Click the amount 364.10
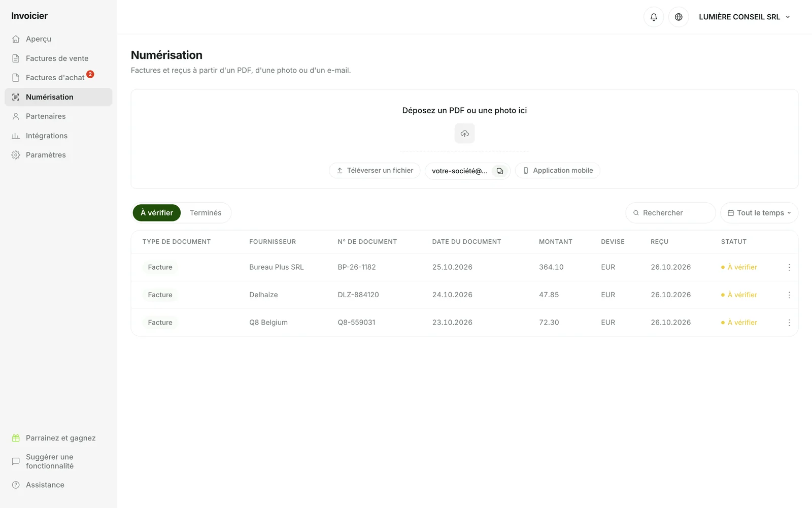This screenshot has width=812, height=508. tap(551, 267)
